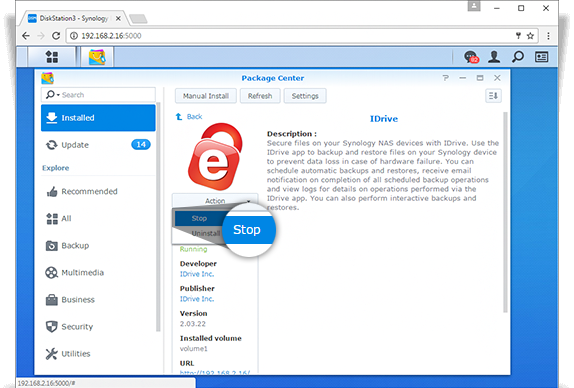Open the Multimedia packages category

point(98,273)
